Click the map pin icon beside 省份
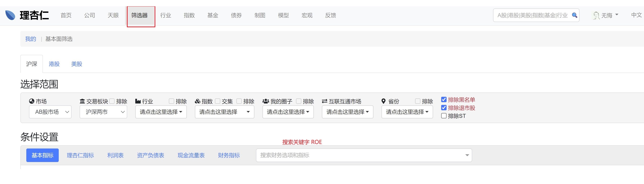Screen dimensions: 644x184 click(384, 101)
